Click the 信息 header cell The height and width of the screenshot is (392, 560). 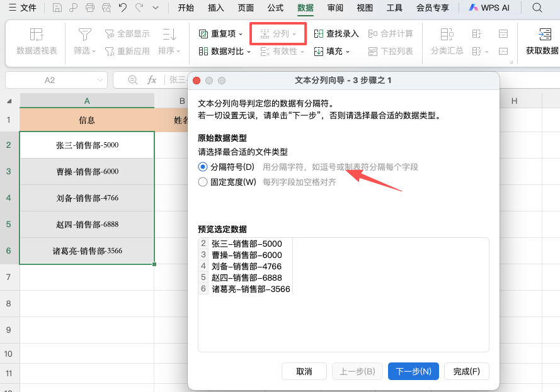[x=87, y=120]
